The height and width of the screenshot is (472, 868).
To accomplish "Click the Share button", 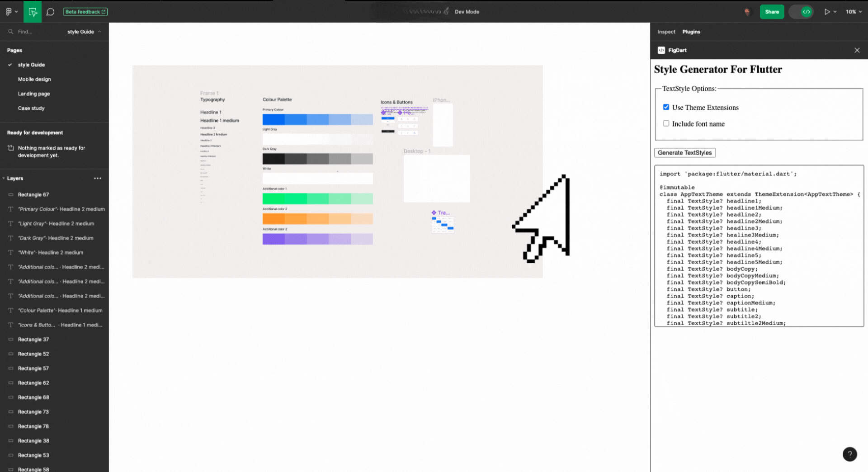I will [x=772, y=12].
